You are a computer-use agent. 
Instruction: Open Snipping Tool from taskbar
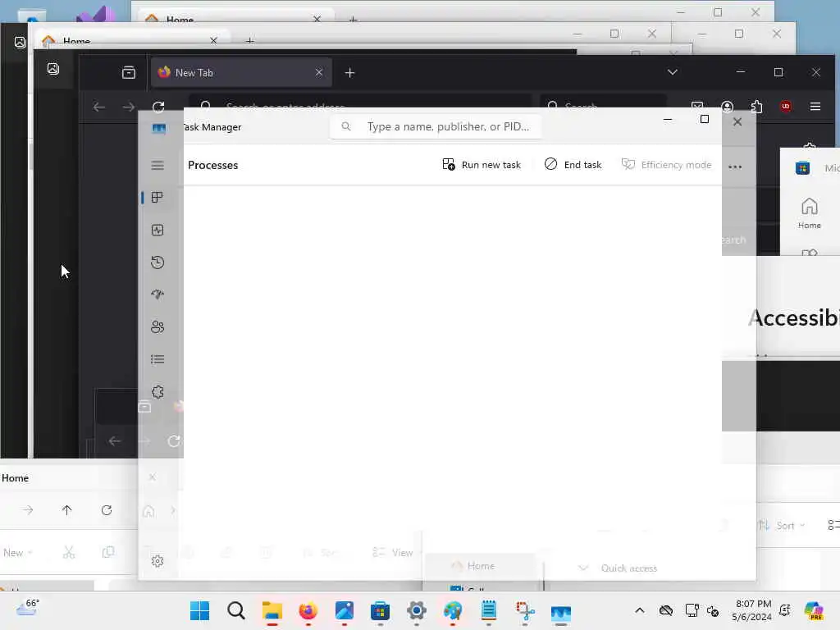coord(525,610)
